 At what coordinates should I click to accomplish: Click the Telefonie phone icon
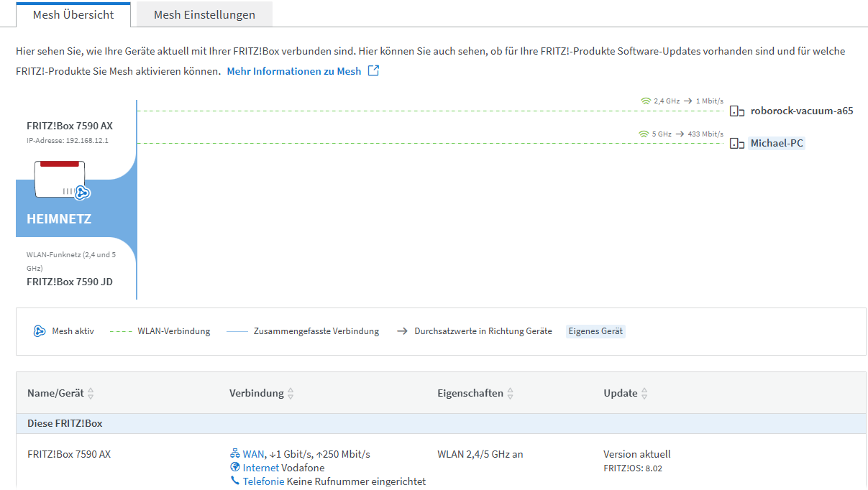tap(235, 481)
